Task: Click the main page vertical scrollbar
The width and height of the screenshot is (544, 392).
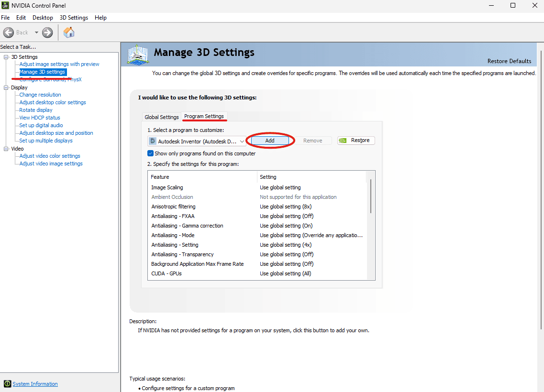Action: pos(541,190)
